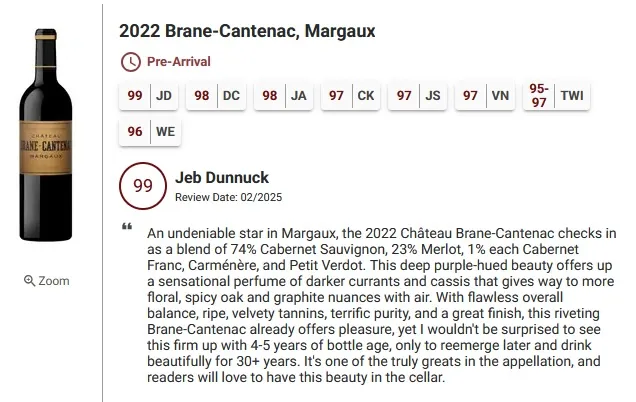636x402 pixels.
Task: Click the Jeb Dunnuck reviewer name
Action: (221, 178)
